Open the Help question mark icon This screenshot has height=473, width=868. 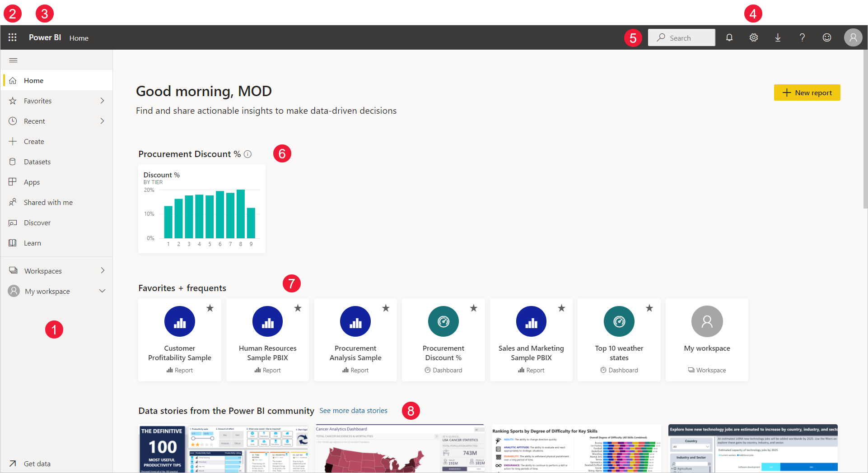tap(803, 38)
